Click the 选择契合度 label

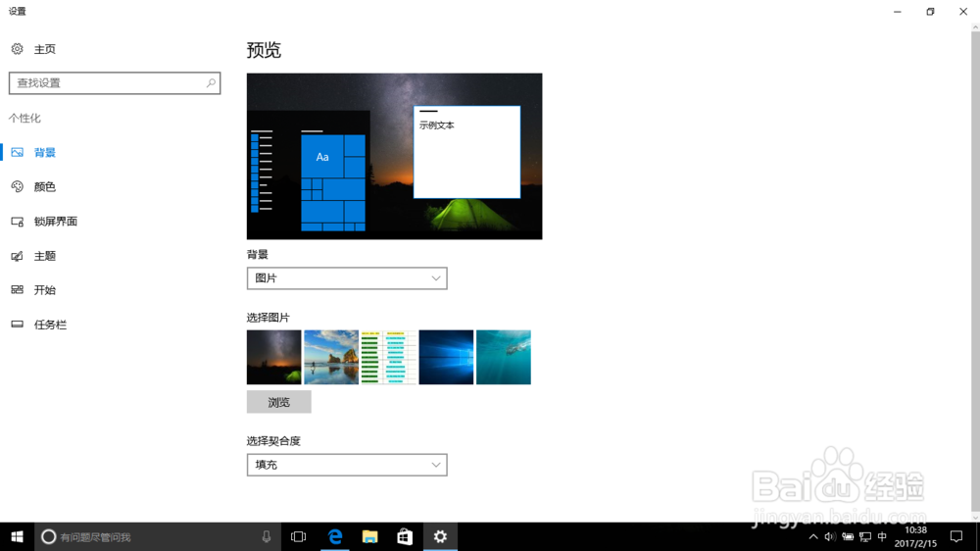[x=273, y=441]
